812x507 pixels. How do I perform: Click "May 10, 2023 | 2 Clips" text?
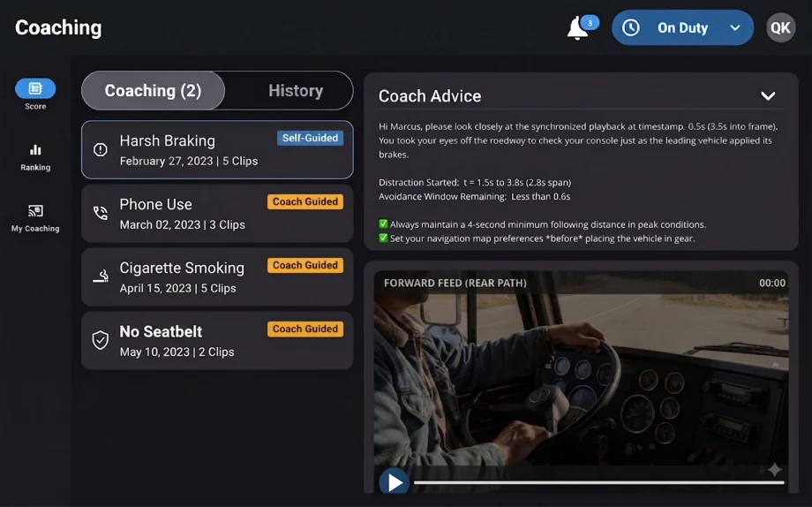click(x=177, y=352)
